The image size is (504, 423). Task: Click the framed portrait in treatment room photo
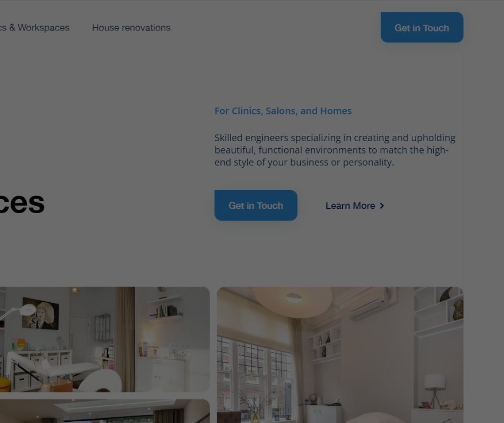coord(41,313)
